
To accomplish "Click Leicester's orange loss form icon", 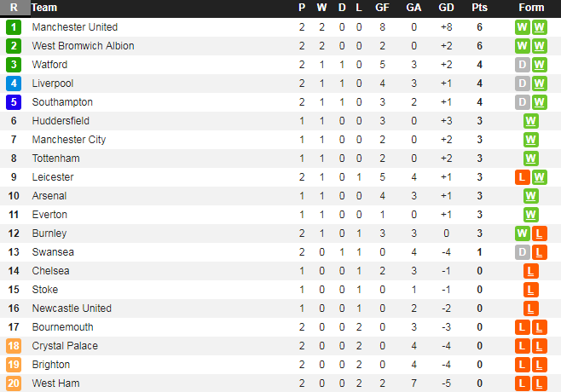I will [523, 177].
